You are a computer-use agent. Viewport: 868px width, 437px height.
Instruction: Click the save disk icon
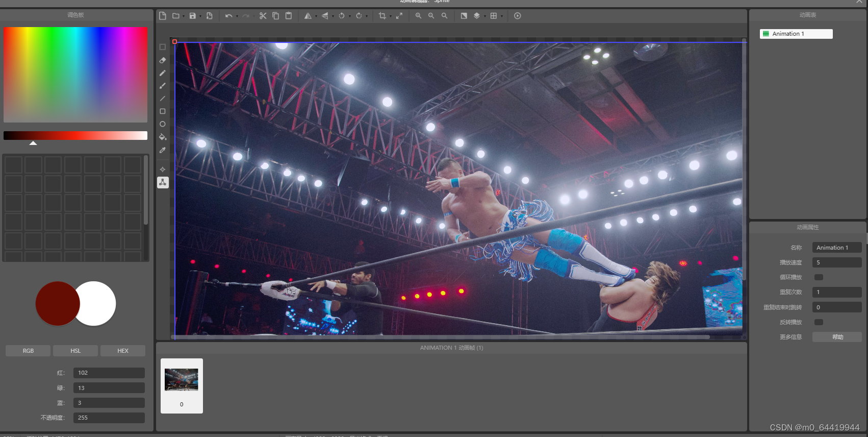click(193, 16)
